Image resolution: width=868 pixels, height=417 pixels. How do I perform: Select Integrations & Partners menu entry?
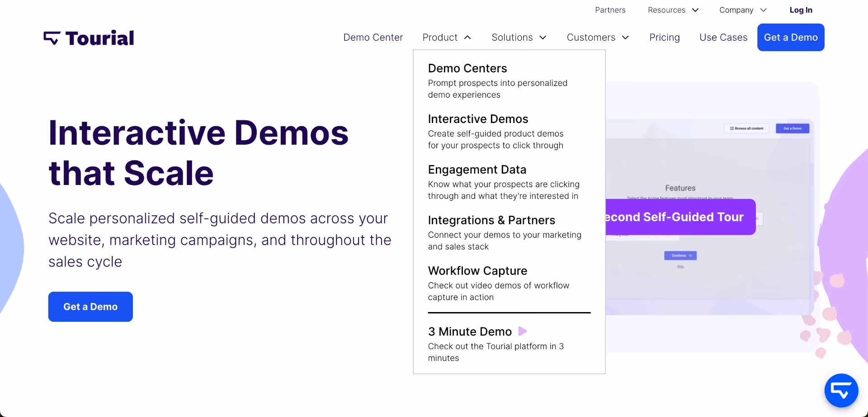click(x=491, y=220)
